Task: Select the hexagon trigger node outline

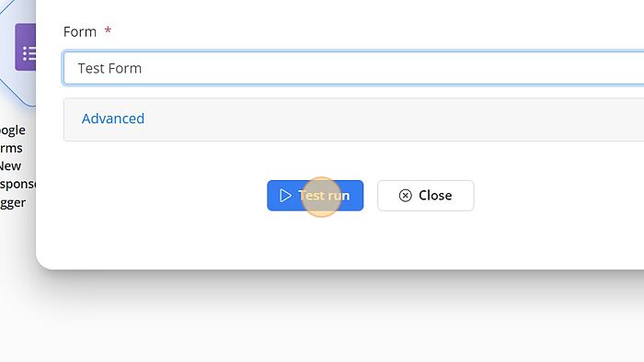Action: tap(17, 53)
